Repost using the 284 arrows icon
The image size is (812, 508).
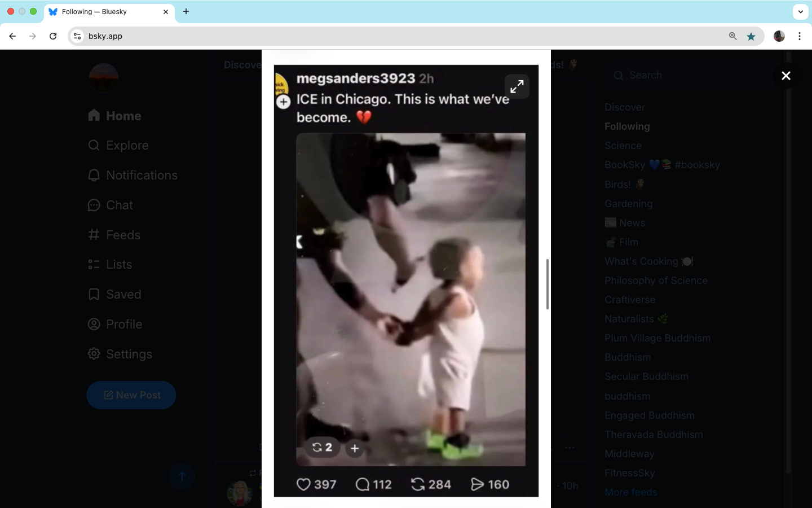coord(418,484)
